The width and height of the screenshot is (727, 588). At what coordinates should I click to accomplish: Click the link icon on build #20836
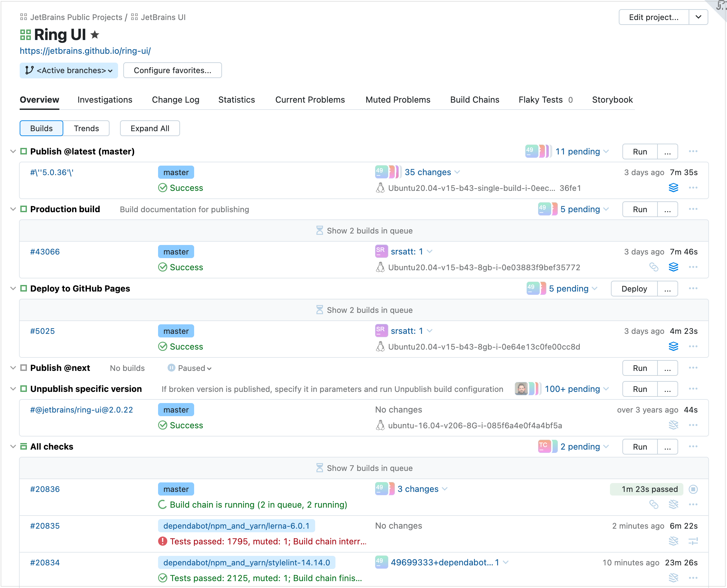[x=654, y=504]
